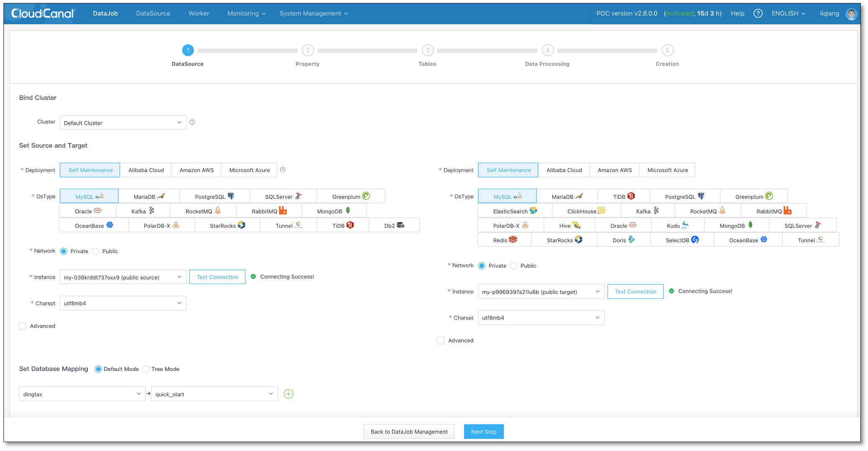
Task: Proceed with the Next Step button
Action: pos(484,432)
